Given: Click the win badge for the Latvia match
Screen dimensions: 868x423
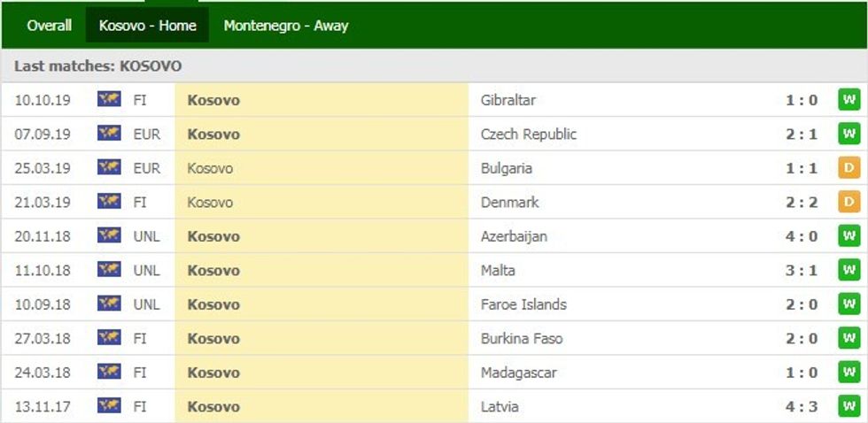Looking at the screenshot, I should [849, 406].
